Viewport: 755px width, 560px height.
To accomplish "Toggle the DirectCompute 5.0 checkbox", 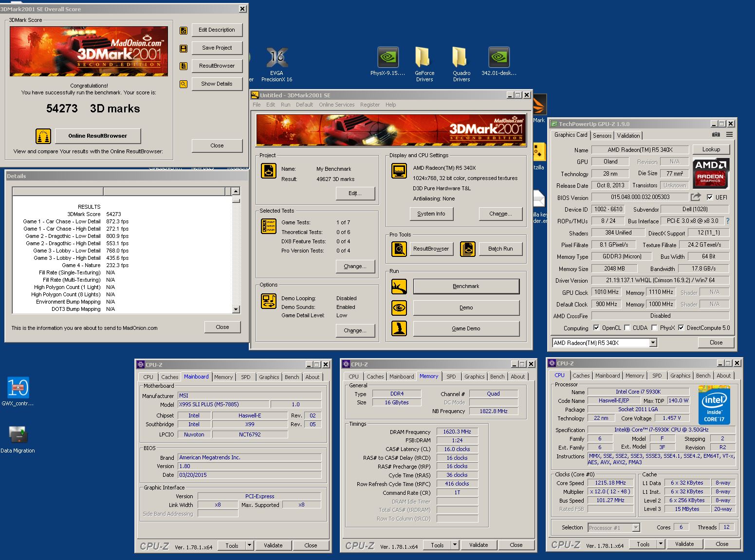I will click(681, 328).
